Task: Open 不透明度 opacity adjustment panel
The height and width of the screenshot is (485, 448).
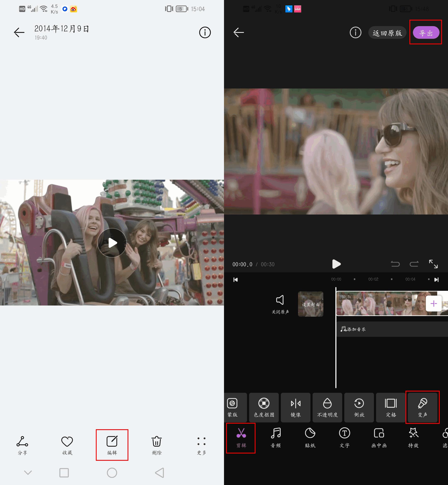Action: click(327, 407)
